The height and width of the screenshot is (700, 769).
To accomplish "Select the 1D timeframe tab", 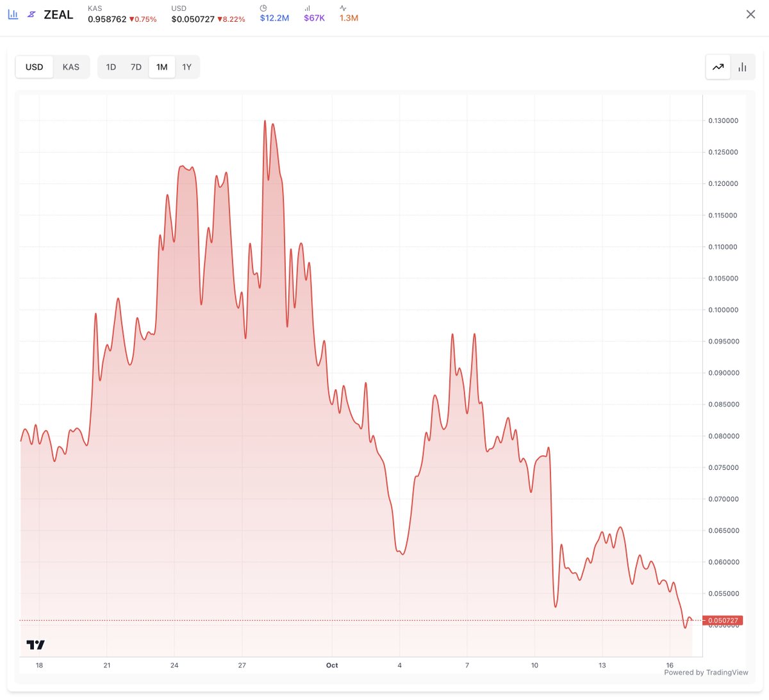I will (x=111, y=67).
